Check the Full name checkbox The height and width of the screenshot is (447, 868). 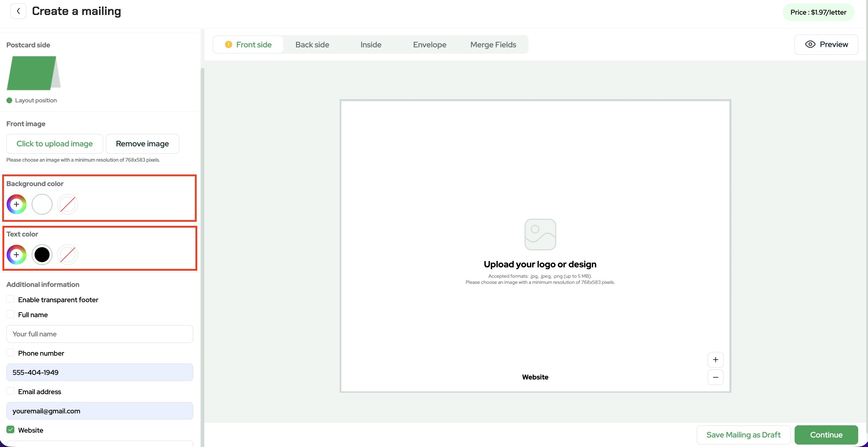[10, 314]
